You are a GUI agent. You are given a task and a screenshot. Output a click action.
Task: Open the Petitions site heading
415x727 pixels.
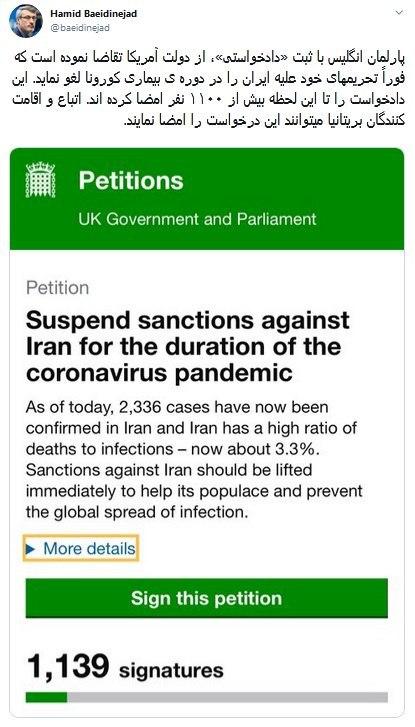pyautogui.click(x=131, y=180)
